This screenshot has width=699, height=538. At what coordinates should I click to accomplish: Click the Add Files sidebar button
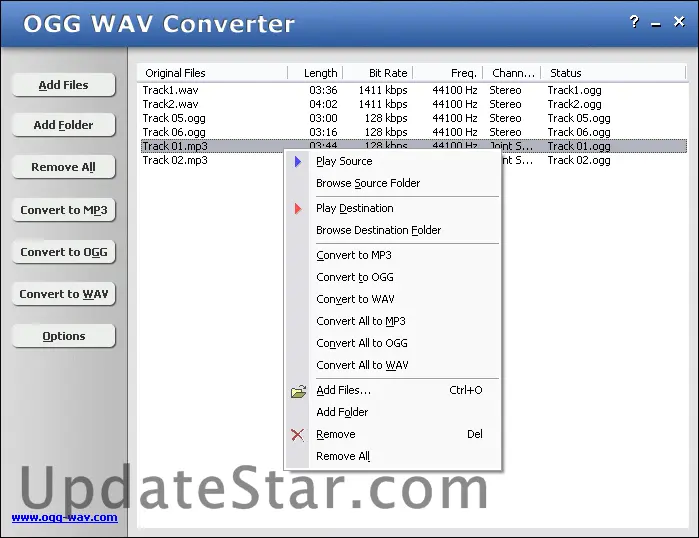[x=63, y=85]
